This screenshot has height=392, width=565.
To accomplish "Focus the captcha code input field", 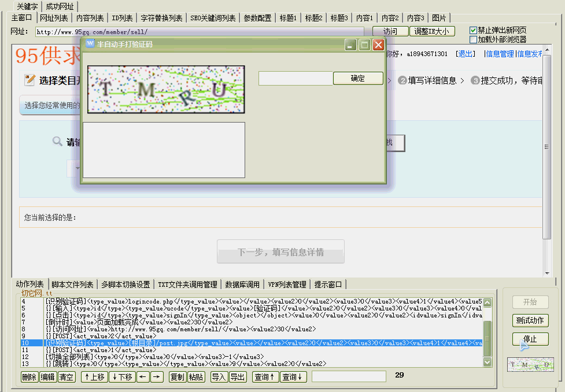I will 296,78.
